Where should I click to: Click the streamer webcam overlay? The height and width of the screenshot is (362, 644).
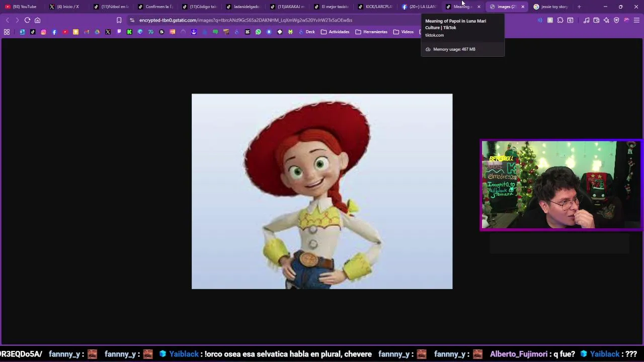coord(561,185)
